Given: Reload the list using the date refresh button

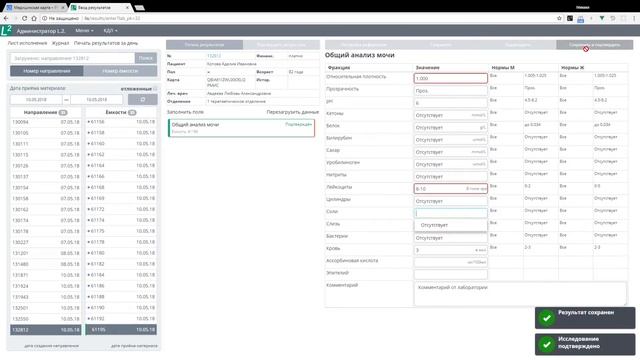Looking at the screenshot, I should click(x=142, y=100).
